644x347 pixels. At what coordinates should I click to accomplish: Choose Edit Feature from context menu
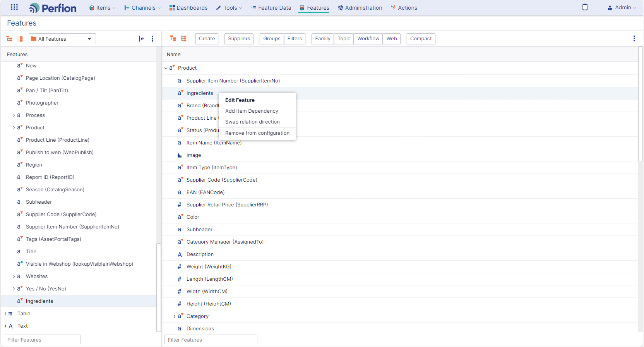[257, 100]
